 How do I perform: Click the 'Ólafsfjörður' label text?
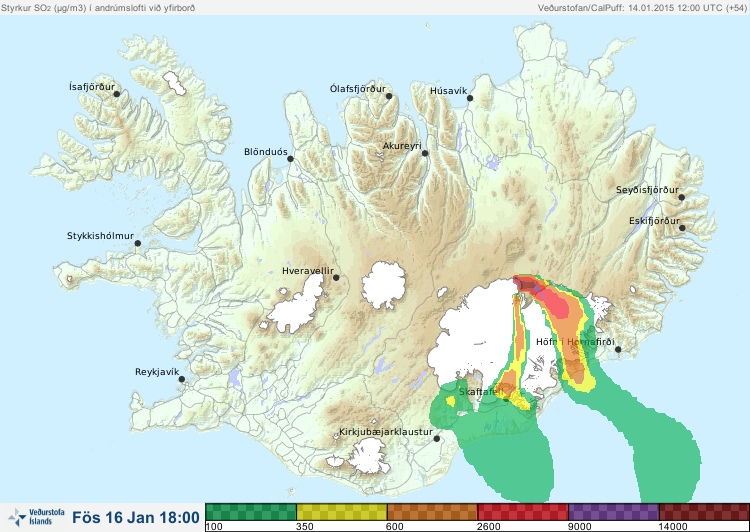click(x=358, y=89)
